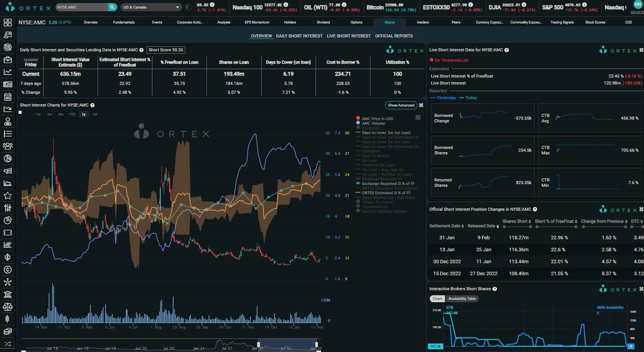Open the balance scales icon in sidebar

[8, 306]
